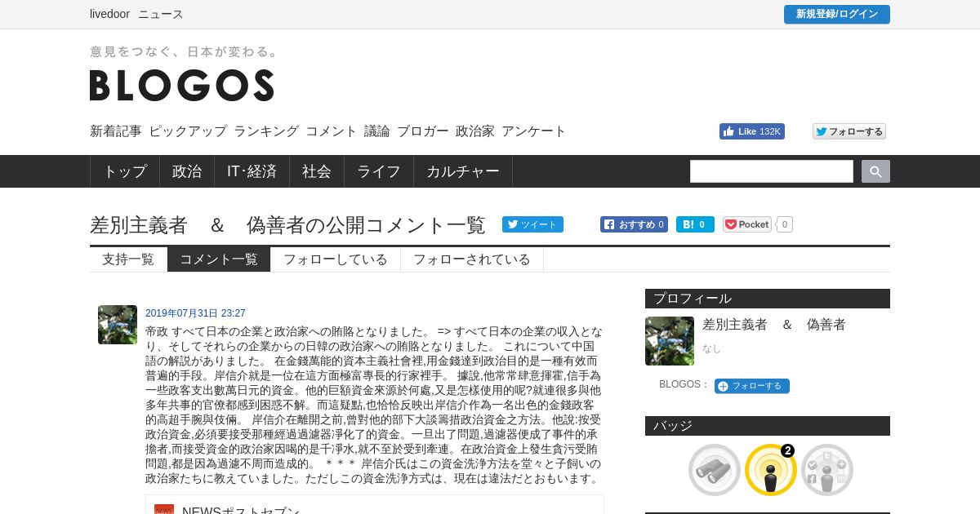Open the ブロガー link
Screen dimensions: 980x514
coord(423,131)
